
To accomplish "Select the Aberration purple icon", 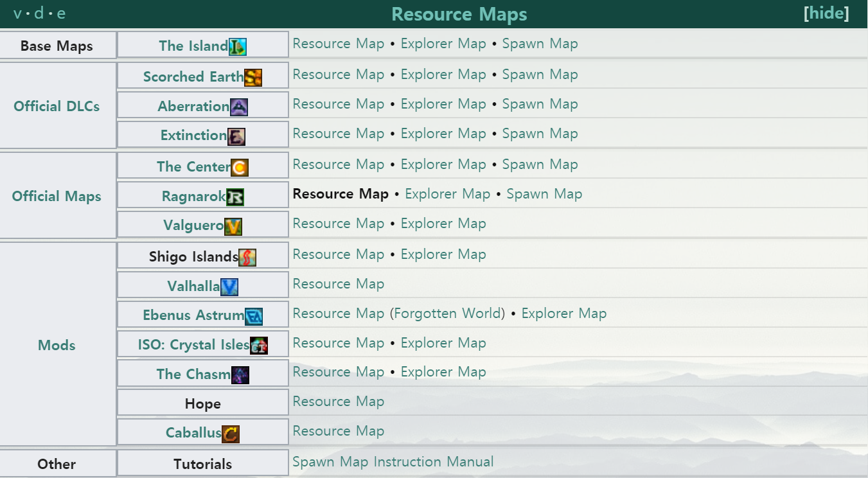I will [239, 107].
